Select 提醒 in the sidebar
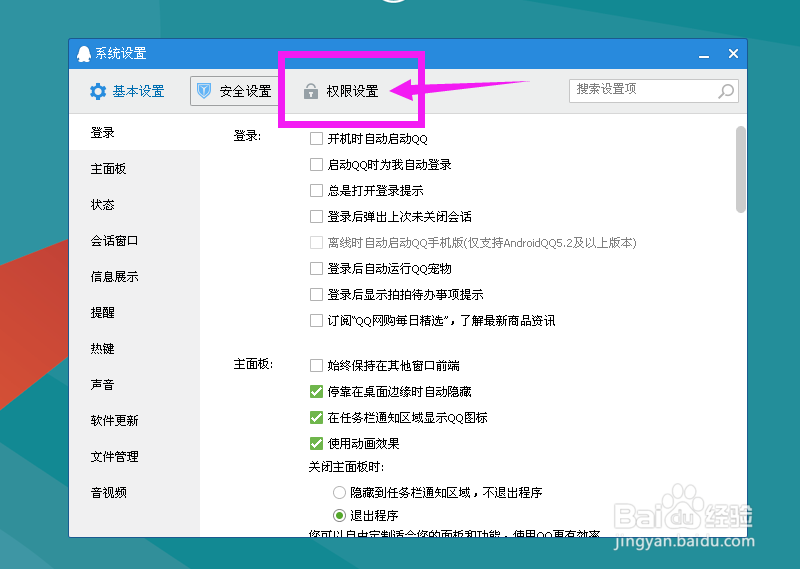 click(135, 312)
